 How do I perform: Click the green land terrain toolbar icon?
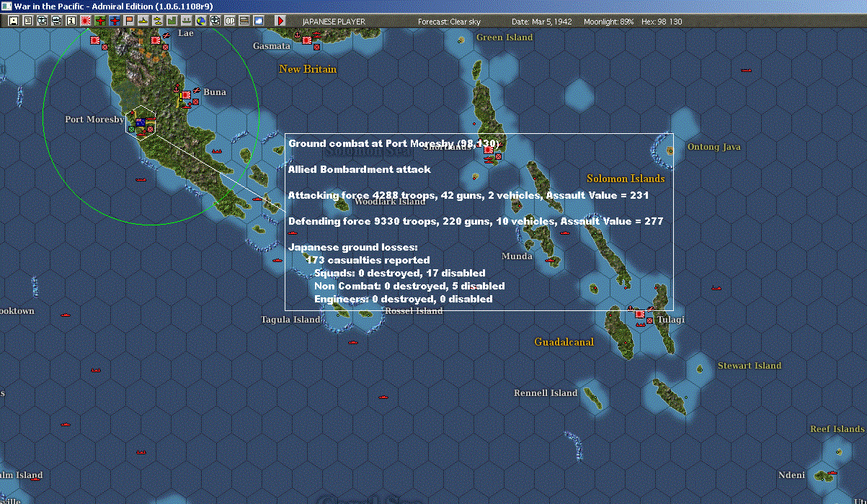click(172, 21)
